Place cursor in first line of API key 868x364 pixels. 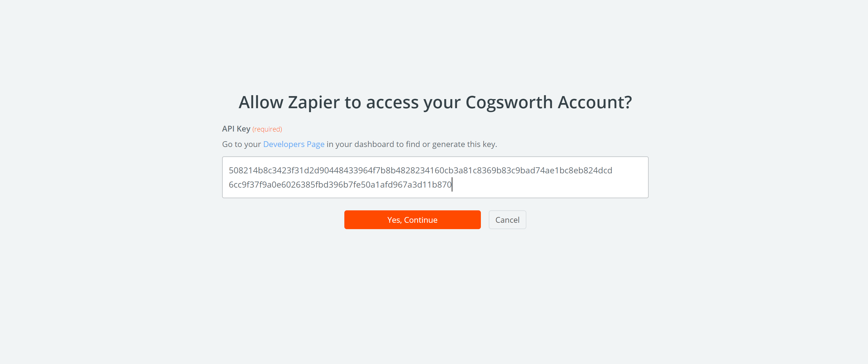[x=420, y=170]
